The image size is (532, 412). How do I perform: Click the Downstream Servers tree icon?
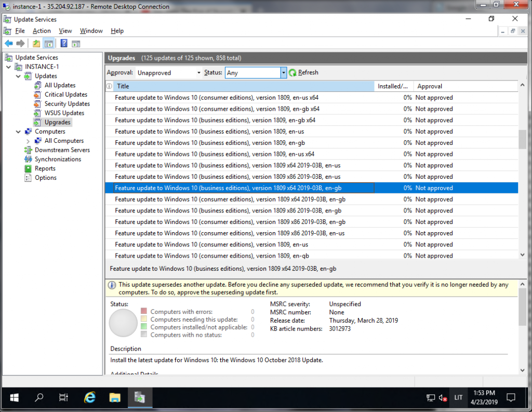tap(28, 150)
